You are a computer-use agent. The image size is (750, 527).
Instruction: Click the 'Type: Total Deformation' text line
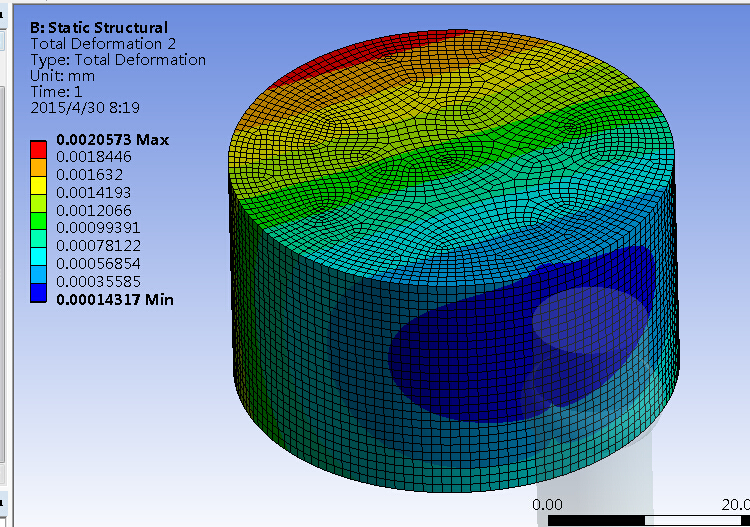[118, 60]
